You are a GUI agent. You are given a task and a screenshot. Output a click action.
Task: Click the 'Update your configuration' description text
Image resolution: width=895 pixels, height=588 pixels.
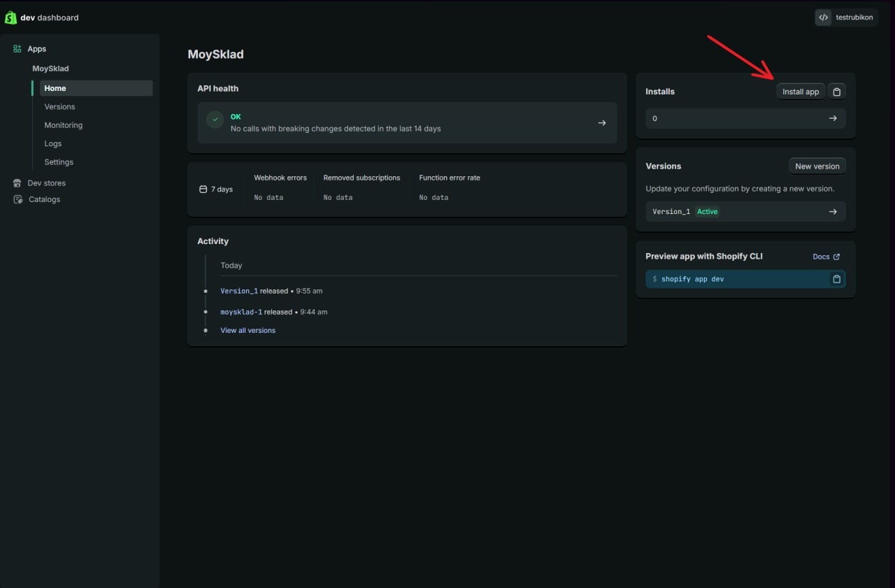[x=740, y=189]
